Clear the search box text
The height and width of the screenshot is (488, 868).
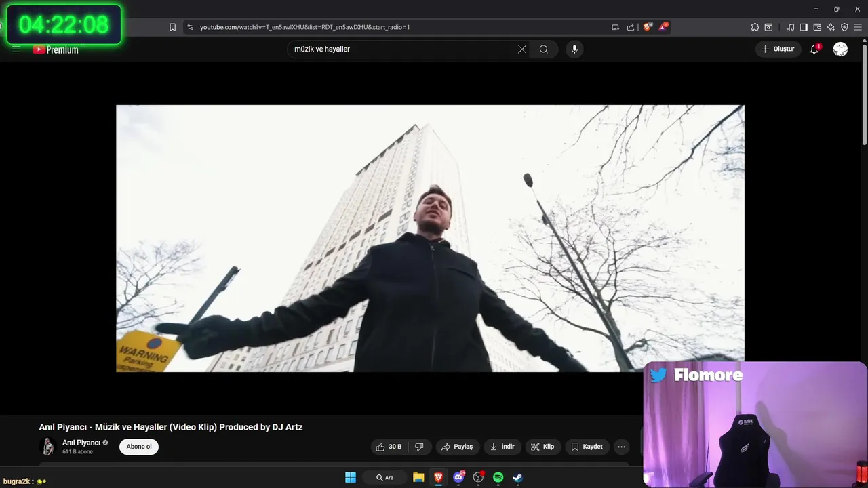(x=522, y=49)
